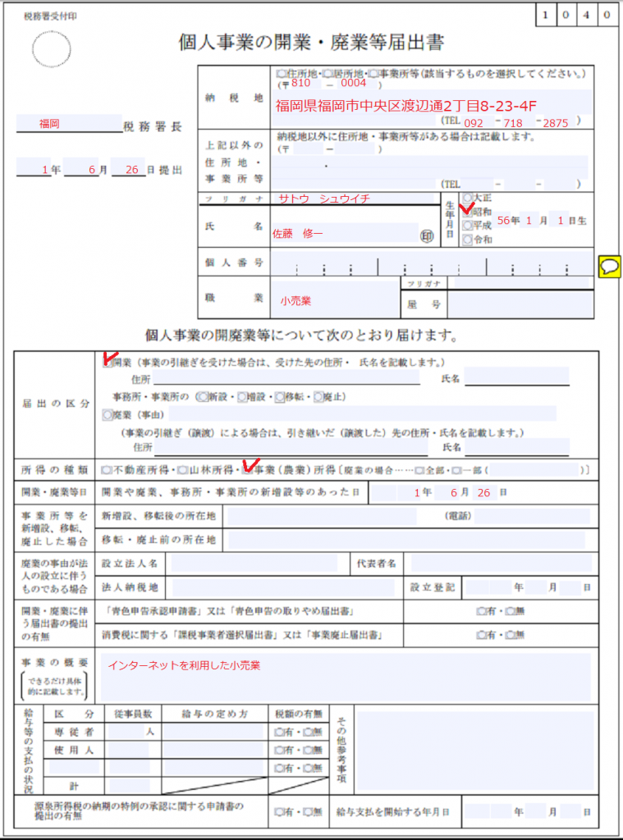The image size is (623, 840).
Task: Toggle the 開業 checkbox in 届出の区分
Action: pyautogui.click(x=108, y=362)
